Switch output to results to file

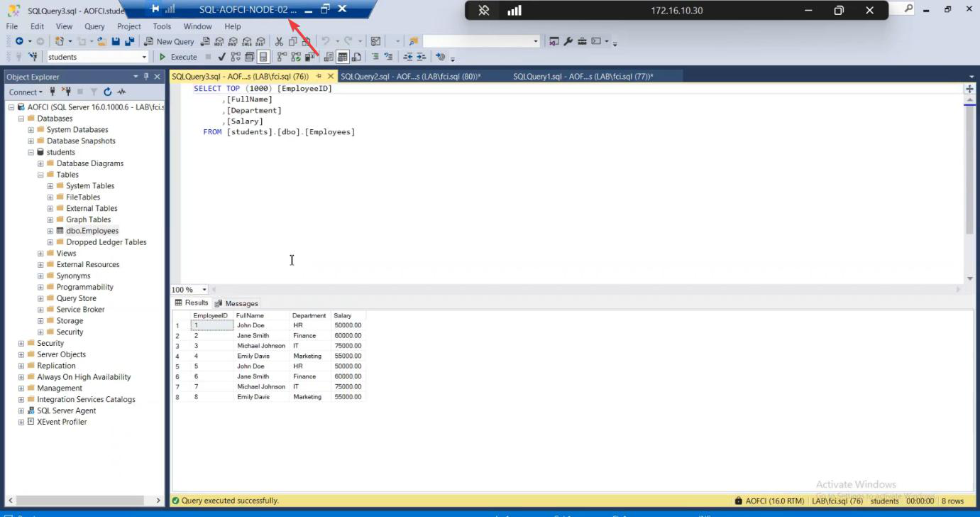click(x=356, y=57)
